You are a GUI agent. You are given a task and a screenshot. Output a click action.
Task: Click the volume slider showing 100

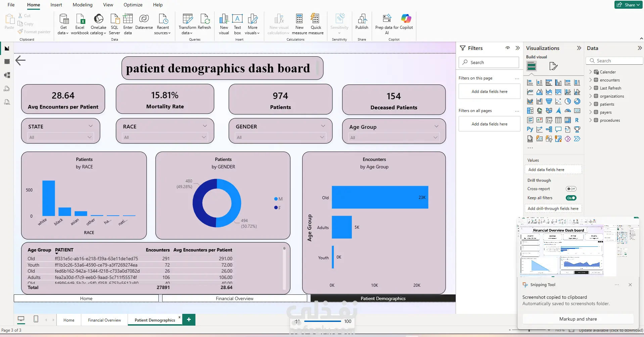point(322,321)
